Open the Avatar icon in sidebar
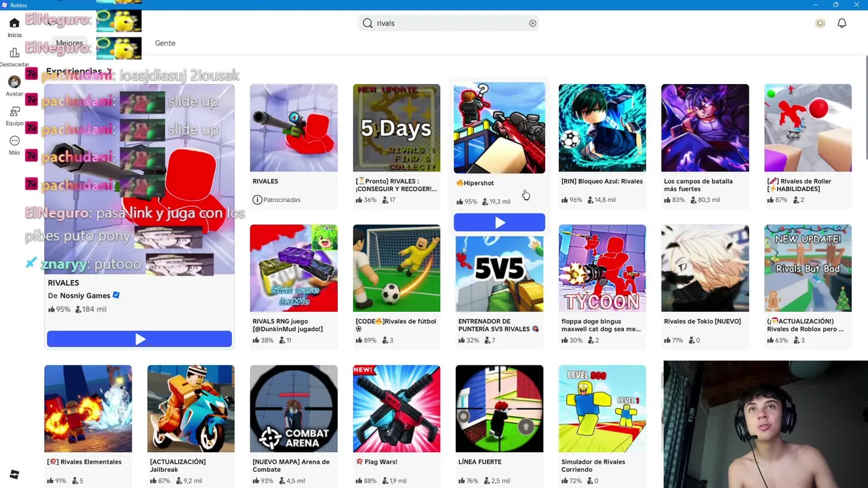This screenshot has width=868, height=488. 14,82
